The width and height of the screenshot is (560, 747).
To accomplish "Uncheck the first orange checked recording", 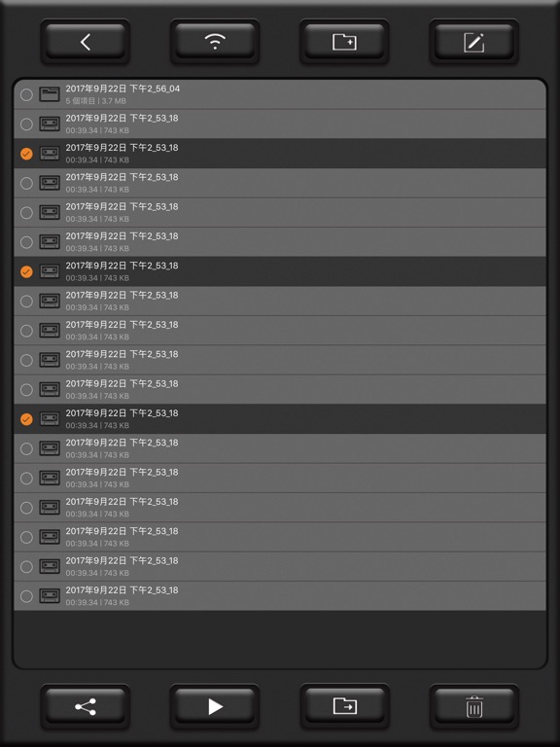I will click(26, 154).
